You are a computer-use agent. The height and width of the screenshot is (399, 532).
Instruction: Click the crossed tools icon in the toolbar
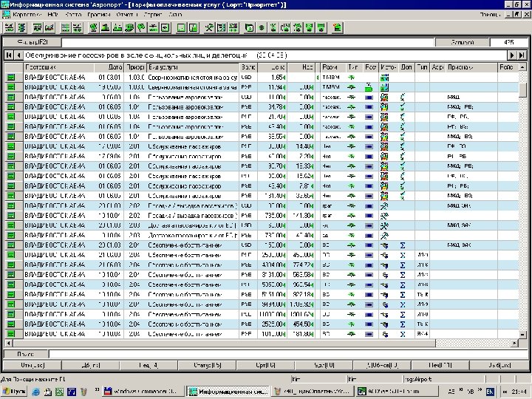(209, 28)
